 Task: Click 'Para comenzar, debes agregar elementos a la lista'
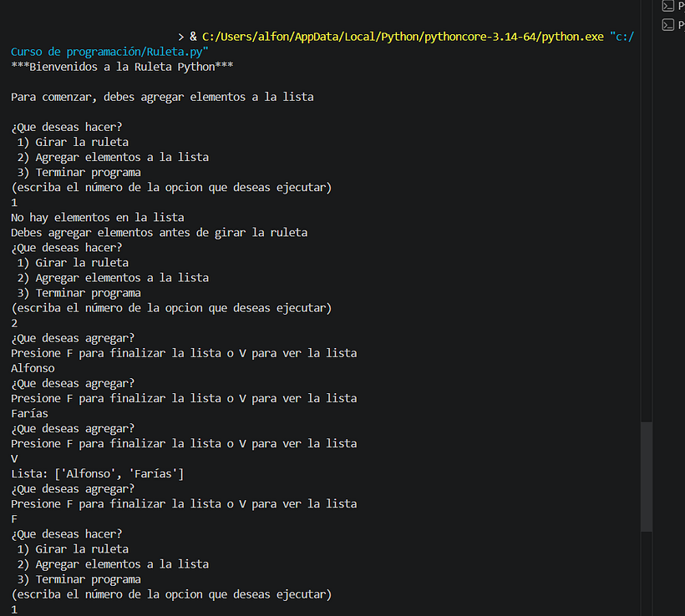[162, 97]
